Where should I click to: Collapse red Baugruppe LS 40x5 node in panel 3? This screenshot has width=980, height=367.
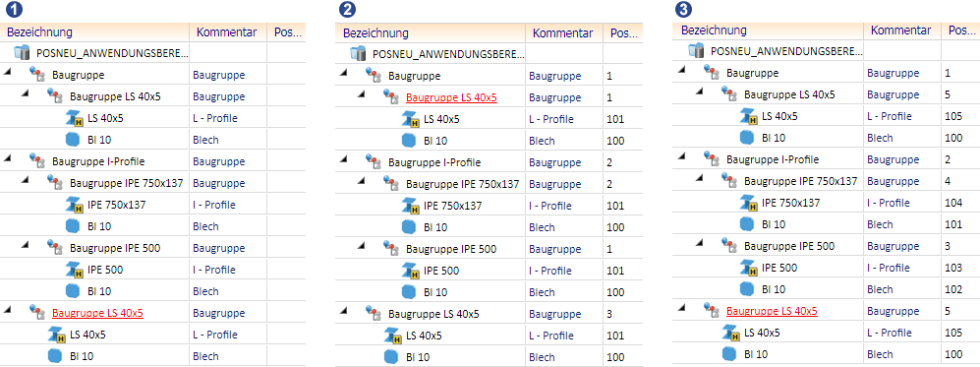(681, 308)
